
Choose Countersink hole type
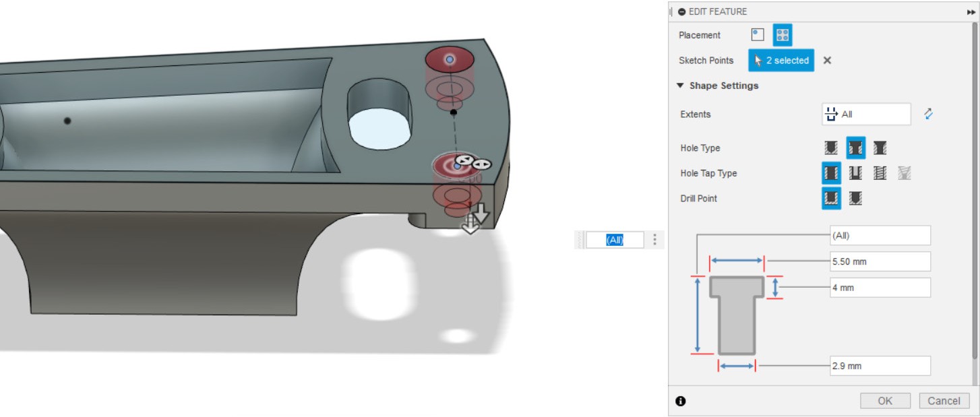880,148
